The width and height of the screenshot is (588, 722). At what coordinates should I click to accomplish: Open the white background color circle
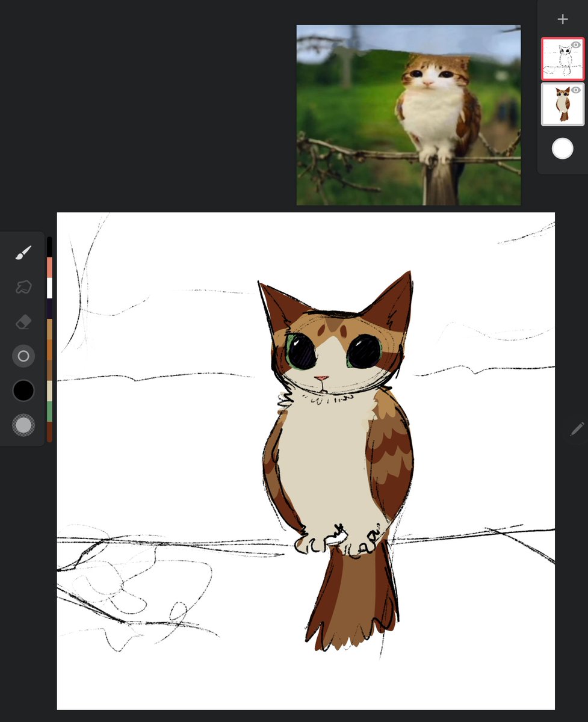(563, 149)
